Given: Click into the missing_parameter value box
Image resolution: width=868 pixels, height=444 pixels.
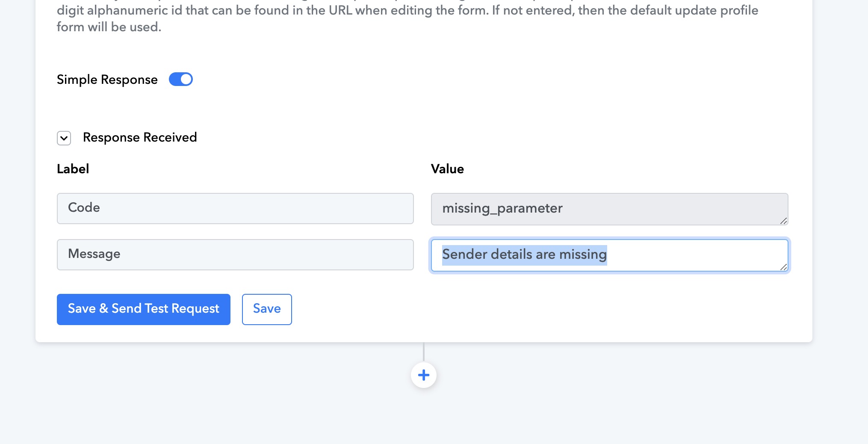Looking at the screenshot, I should pyautogui.click(x=609, y=209).
